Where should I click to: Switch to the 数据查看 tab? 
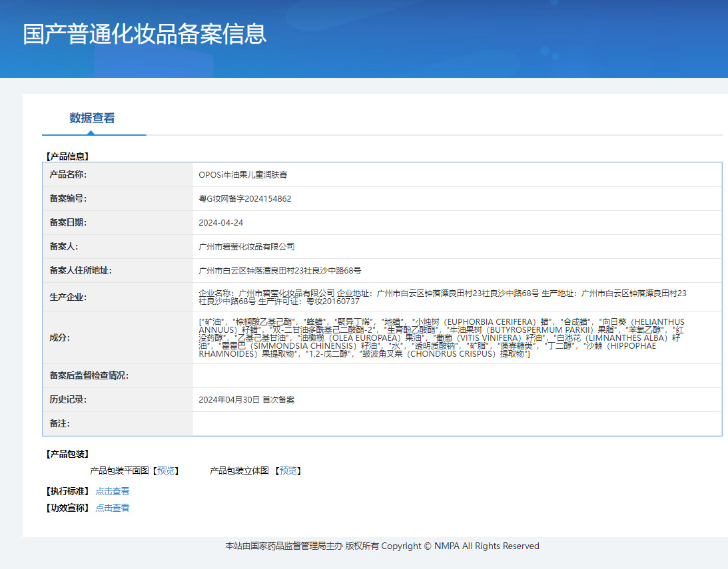tap(92, 118)
